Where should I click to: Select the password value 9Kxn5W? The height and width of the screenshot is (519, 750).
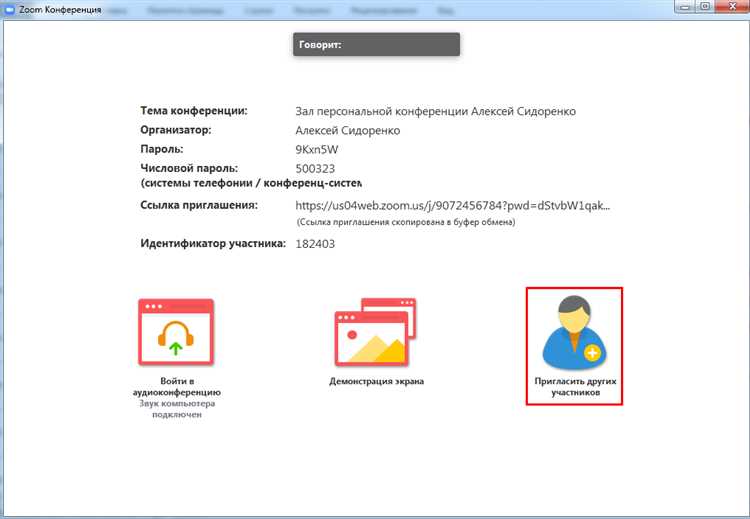pos(317,150)
